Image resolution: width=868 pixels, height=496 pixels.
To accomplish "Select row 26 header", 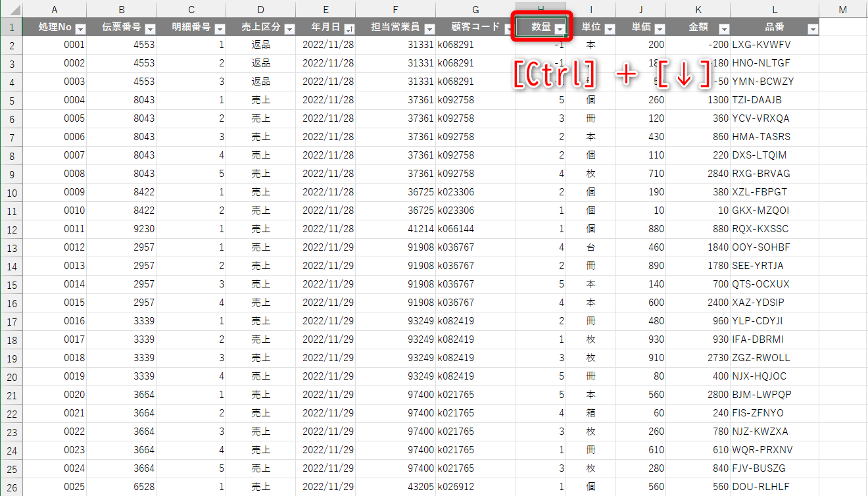I will pos(11,487).
